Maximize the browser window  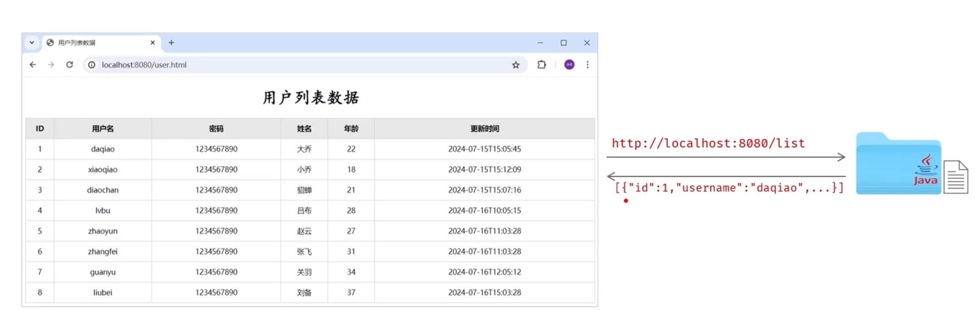(x=563, y=43)
